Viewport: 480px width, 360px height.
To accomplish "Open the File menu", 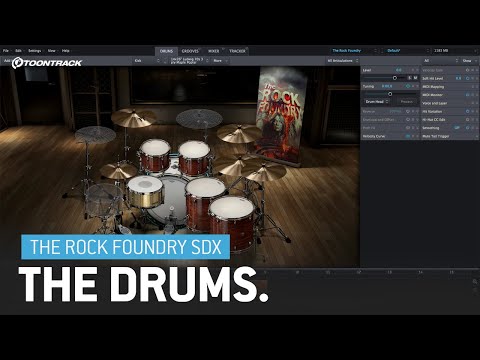I will pyautogui.click(x=6, y=51).
